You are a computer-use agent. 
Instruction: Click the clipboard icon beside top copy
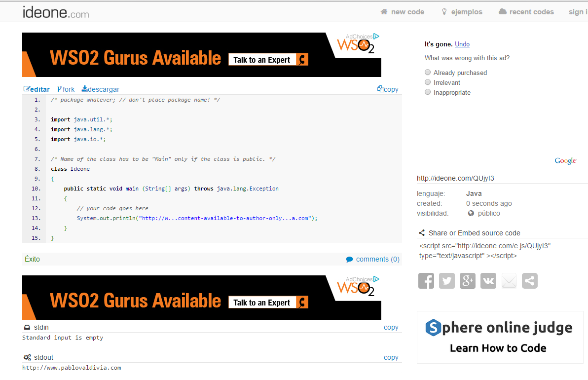tap(381, 89)
